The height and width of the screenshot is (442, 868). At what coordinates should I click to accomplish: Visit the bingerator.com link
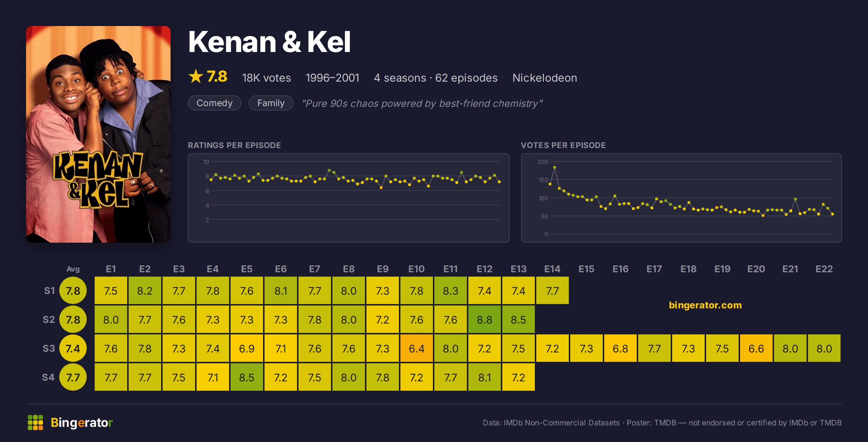tap(705, 305)
